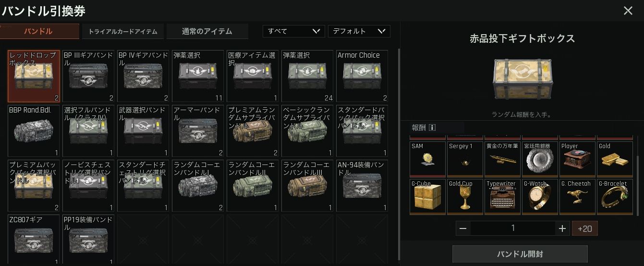Open the 報酬 info icon
The width and height of the screenshot is (644, 266).
coord(432,127)
